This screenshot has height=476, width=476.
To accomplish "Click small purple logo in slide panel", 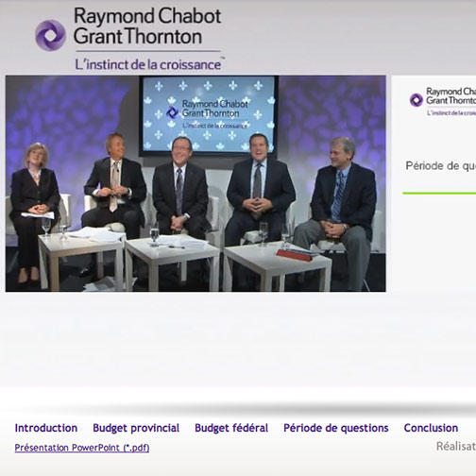I will [416, 100].
